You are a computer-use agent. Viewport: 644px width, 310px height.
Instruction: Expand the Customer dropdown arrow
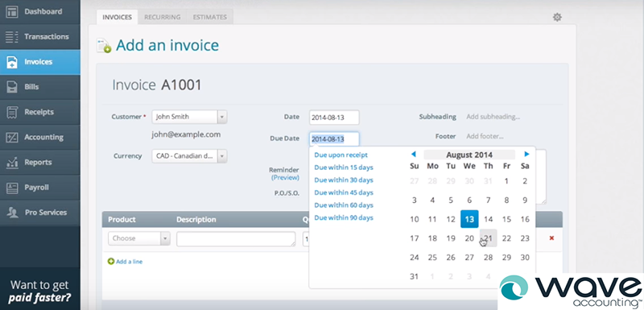[x=222, y=117]
